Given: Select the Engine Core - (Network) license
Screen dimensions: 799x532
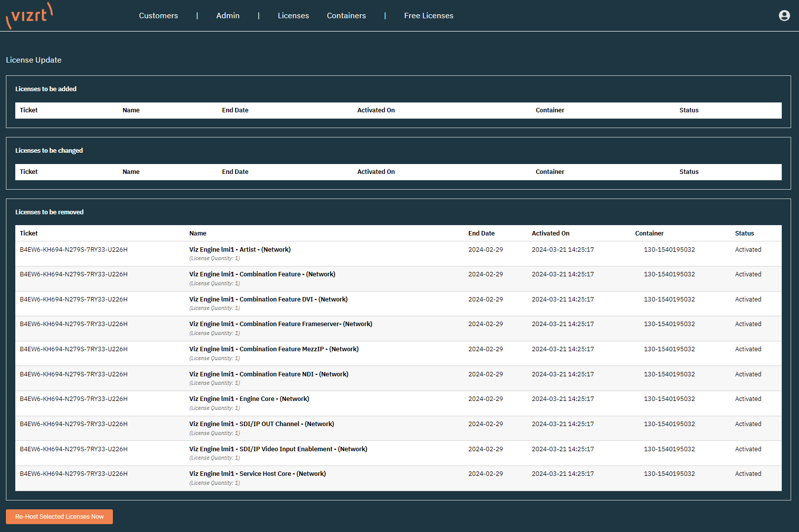Looking at the screenshot, I should (x=249, y=399).
